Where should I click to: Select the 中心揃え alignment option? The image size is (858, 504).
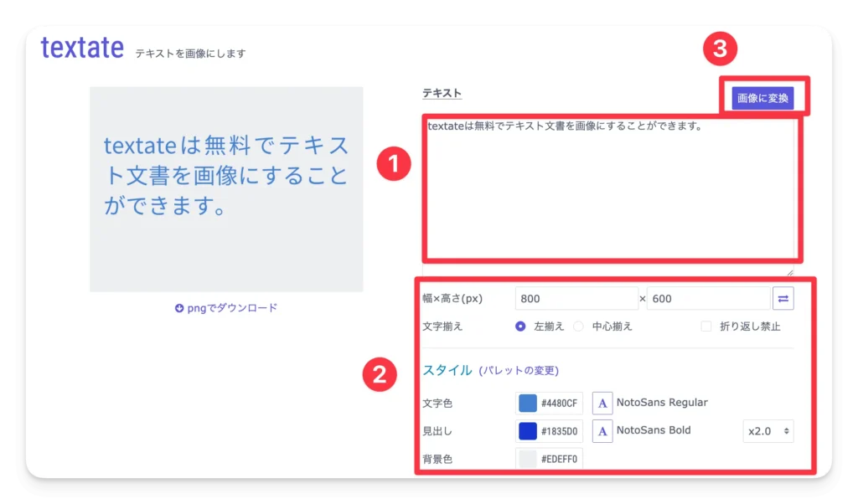point(578,327)
